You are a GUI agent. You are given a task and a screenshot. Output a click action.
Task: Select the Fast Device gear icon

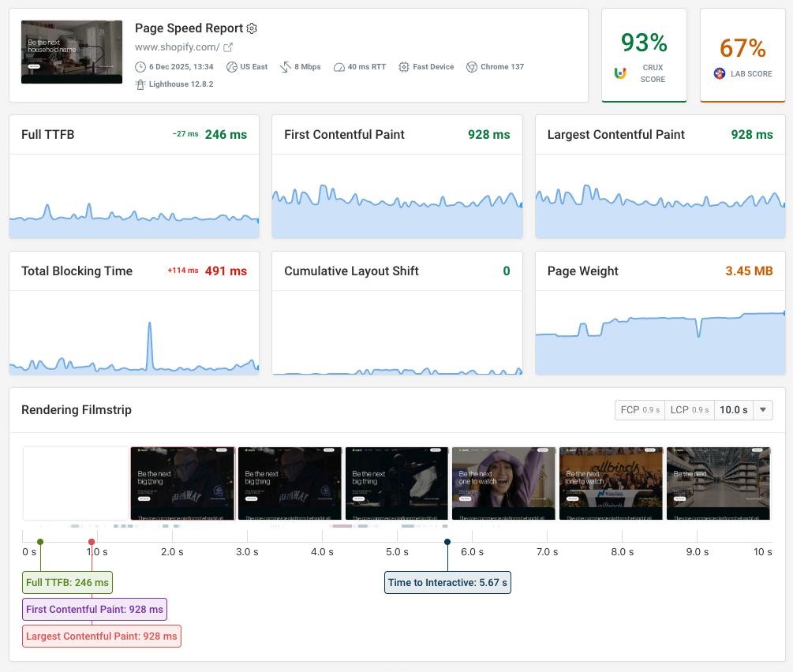(x=404, y=67)
